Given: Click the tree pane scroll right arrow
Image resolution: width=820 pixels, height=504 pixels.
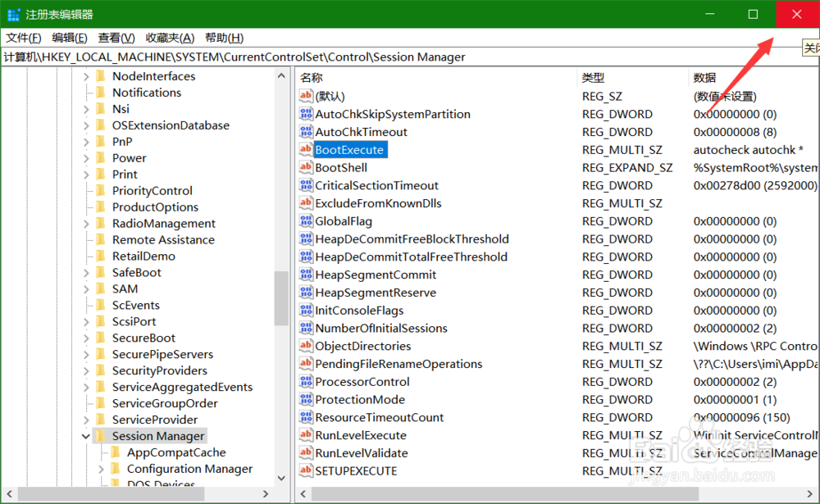Looking at the screenshot, I should click(266, 493).
